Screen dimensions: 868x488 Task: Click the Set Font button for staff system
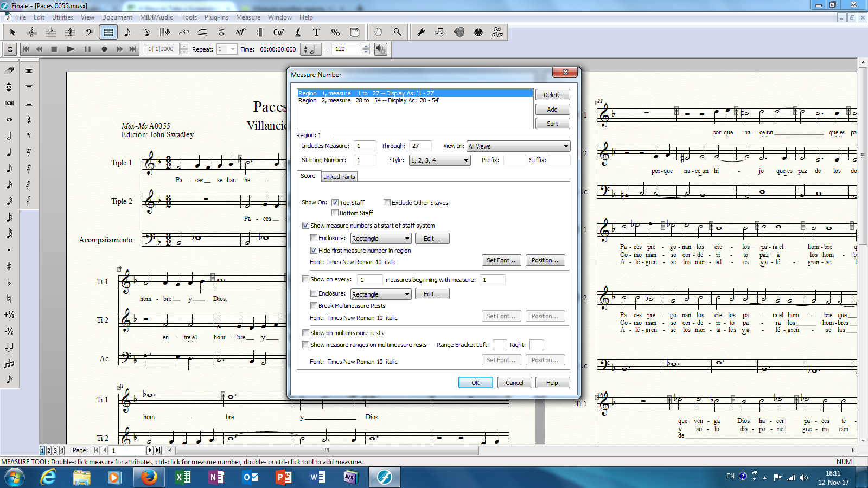coord(501,260)
